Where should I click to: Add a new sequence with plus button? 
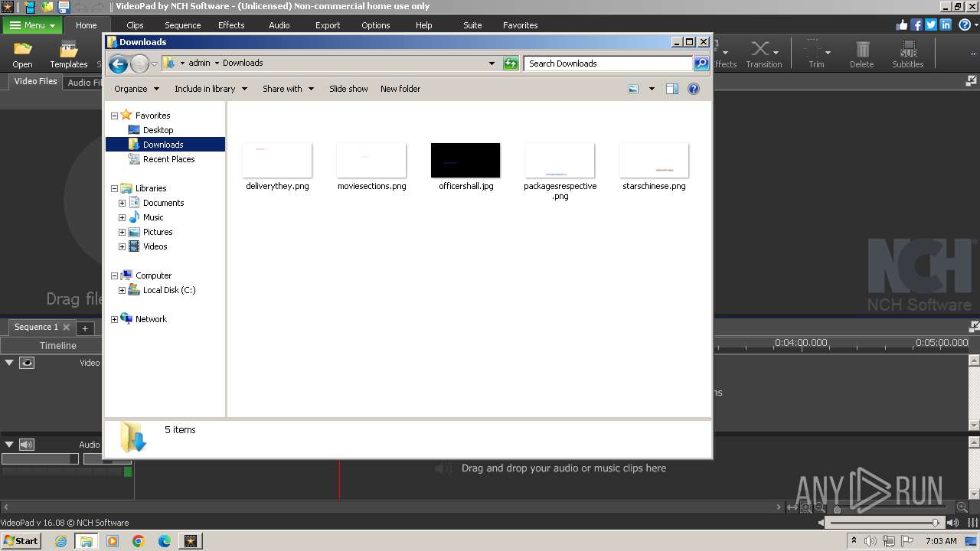tap(85, 328)
